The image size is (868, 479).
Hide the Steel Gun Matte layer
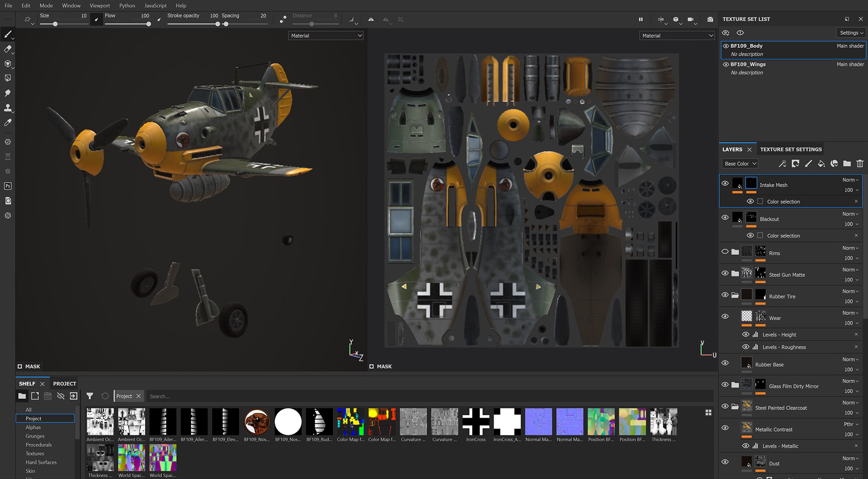tap(725, 273)
